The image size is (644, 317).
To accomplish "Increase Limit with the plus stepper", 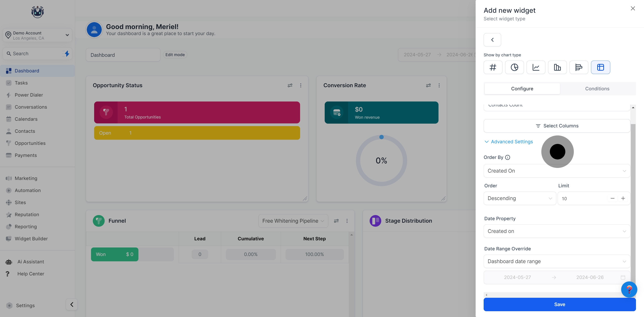I will pos(623,198).
